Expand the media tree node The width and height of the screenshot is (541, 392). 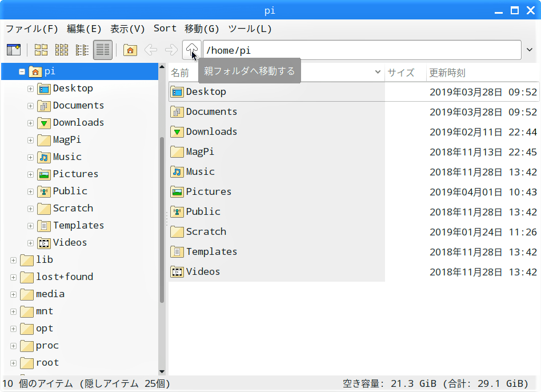[x=14, y=295]
